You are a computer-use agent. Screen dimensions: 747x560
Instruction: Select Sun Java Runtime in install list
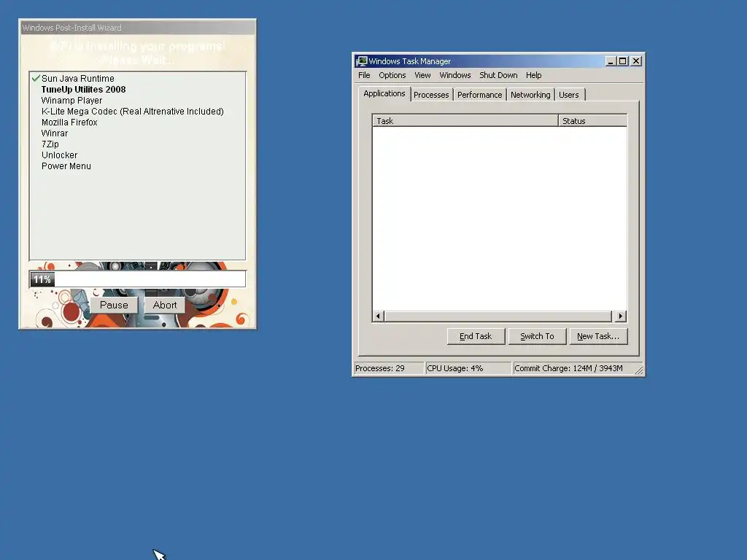77,79
